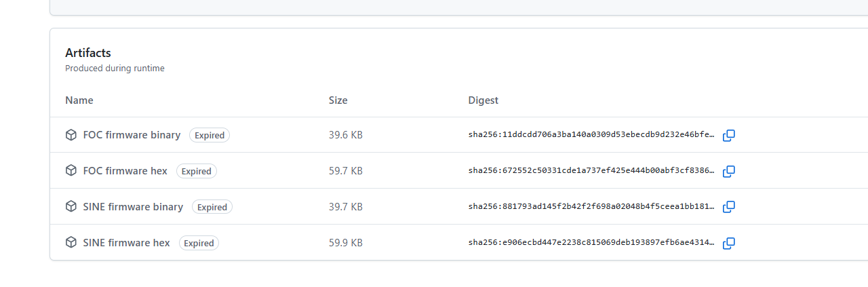This screenshot has height=287, width=868.
Task: Click the Name column header
Action: 79,100
